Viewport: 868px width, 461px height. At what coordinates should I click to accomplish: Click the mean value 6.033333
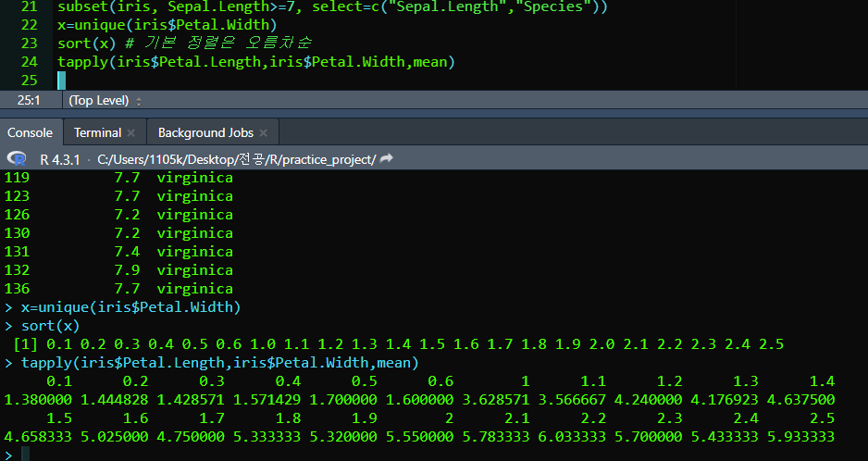click(572, 437)
